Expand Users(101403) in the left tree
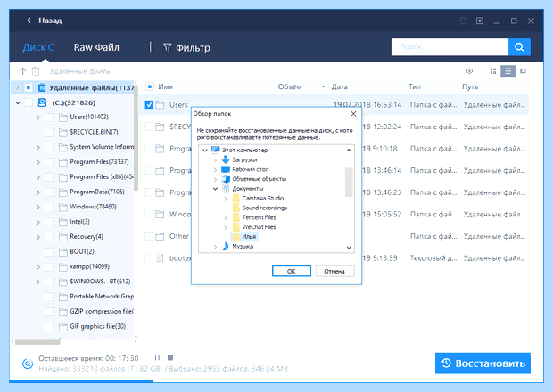553x392 pixels. point(38,118)
